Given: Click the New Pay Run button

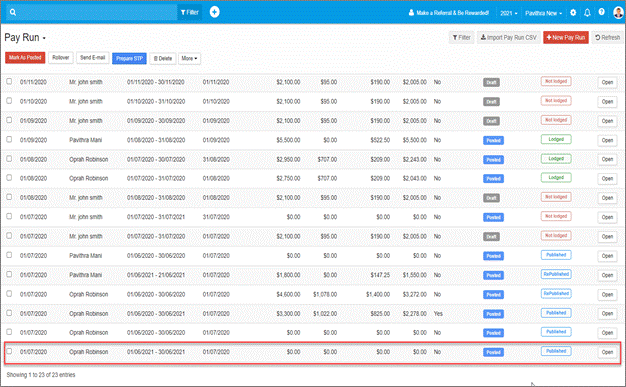Looking at the screenshot, I should click(566, 38).
